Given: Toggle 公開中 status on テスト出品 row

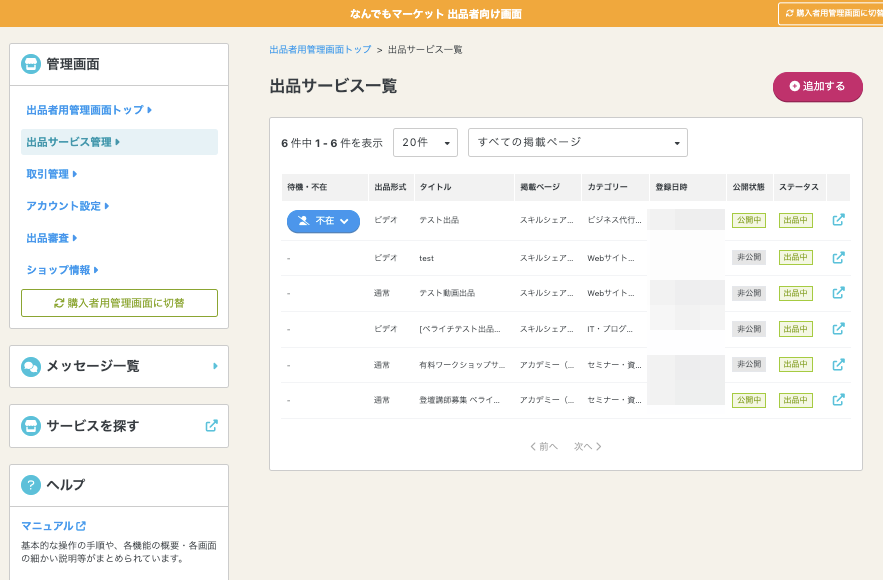Looking at the screenshot, I should click(x=748, y=221).
